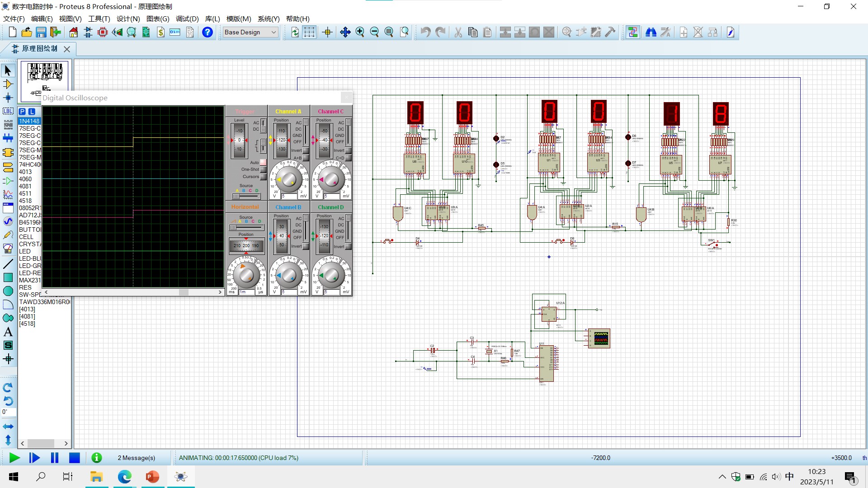Toggle Channel C Invert button
Viewport: 868px width, 488px height.
click(x=349, y=150)
